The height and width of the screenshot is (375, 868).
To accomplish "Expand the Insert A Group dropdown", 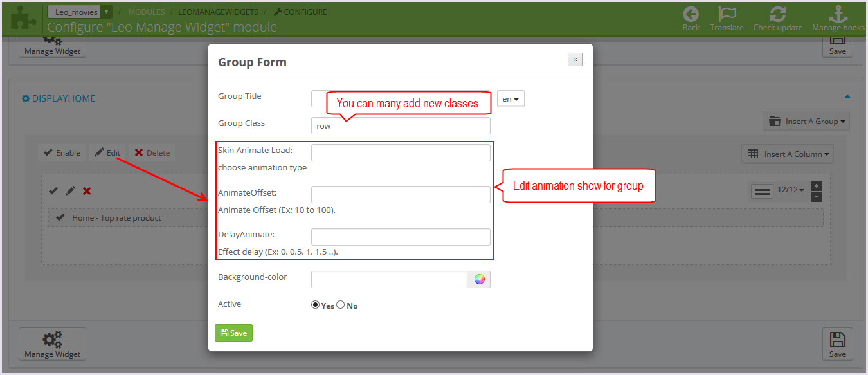I will coord(806,121).
